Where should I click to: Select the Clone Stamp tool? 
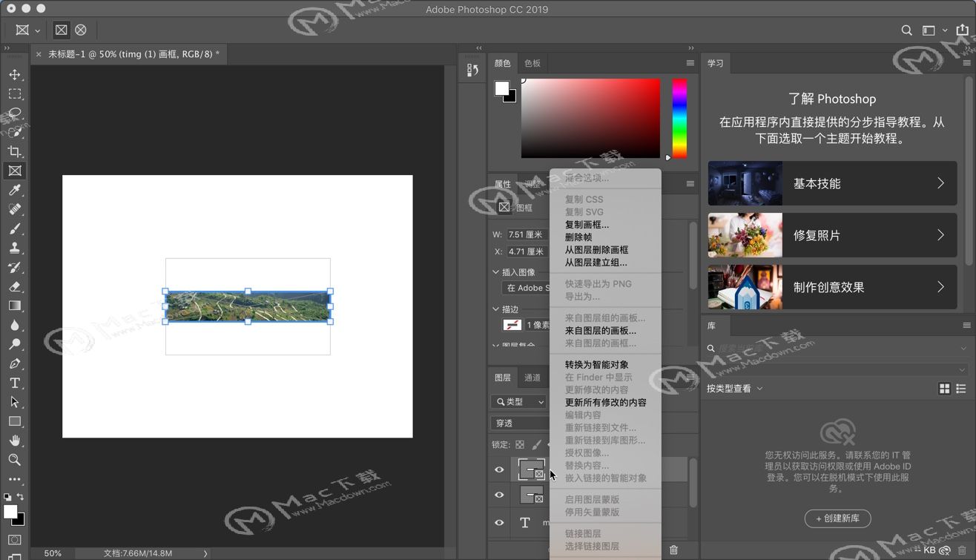coord(15,248)
